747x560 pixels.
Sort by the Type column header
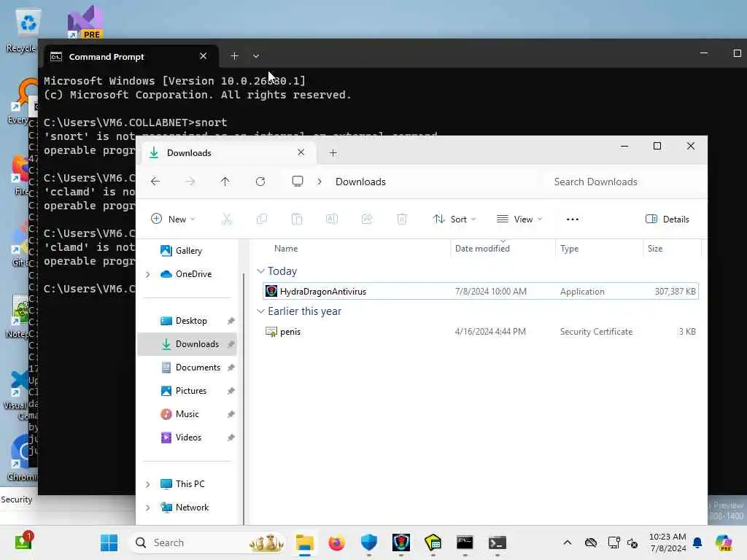click(x=569, y=249)
